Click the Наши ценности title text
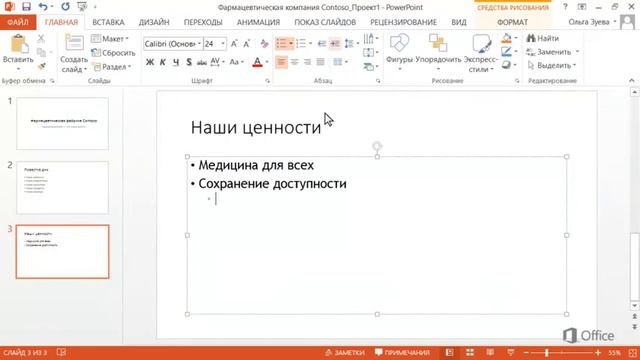This screenshot has height=360, width=640. tap(256, 127)
